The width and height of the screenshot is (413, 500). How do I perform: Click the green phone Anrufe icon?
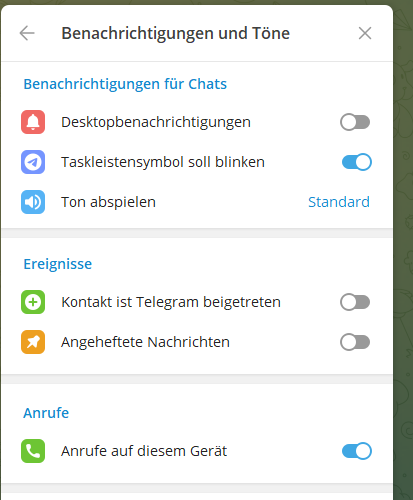click(33, 451)
